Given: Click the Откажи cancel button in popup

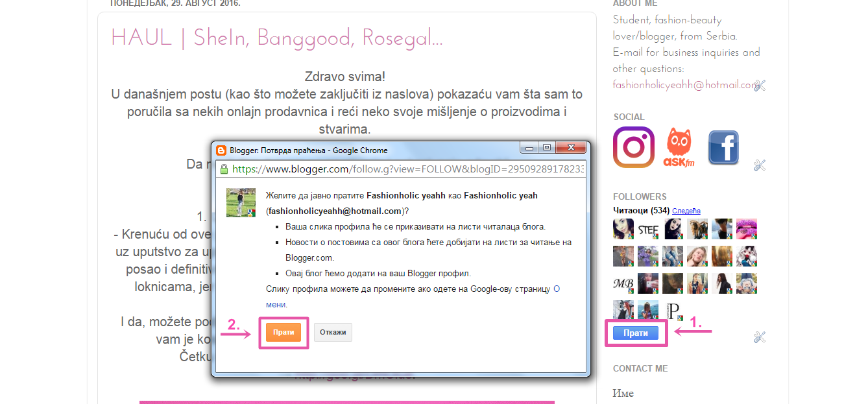Looking at the screenshot, I should click(333, 332).
